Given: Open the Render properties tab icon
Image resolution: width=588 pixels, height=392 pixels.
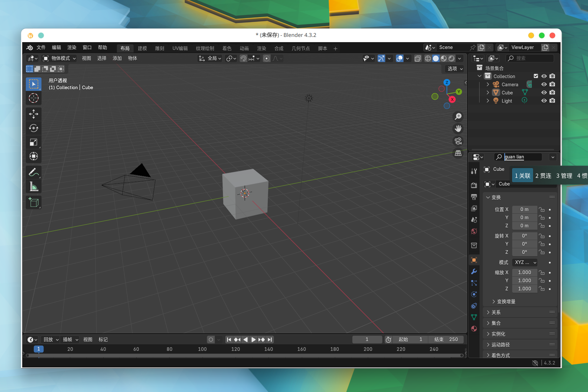Looking at the screenshot, I should pos(474,185).
